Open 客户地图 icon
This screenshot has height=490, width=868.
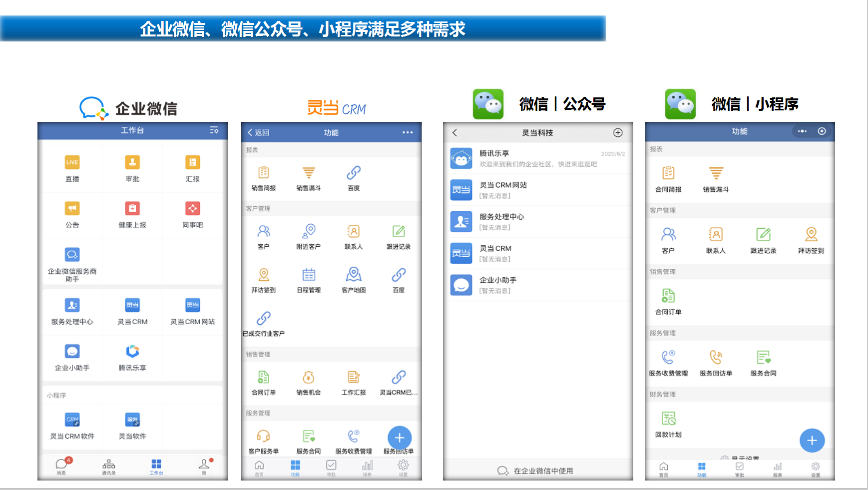click(x=354, y=275)
